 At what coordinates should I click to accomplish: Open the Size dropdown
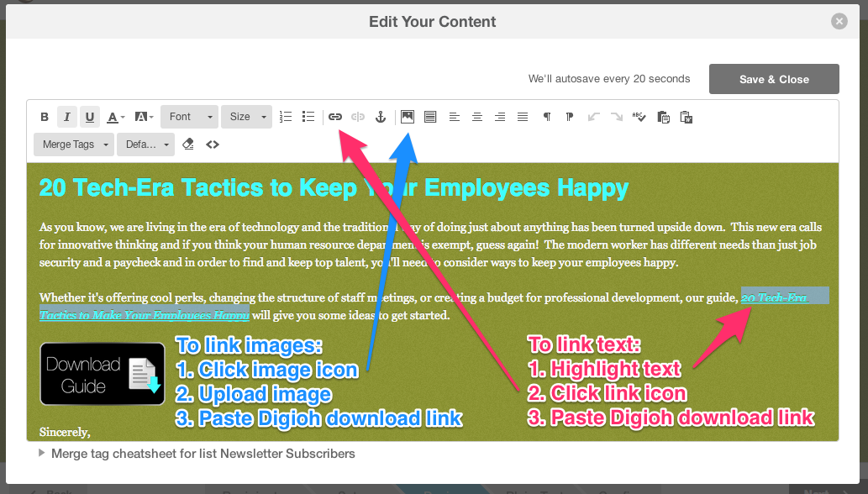point(246,117)
